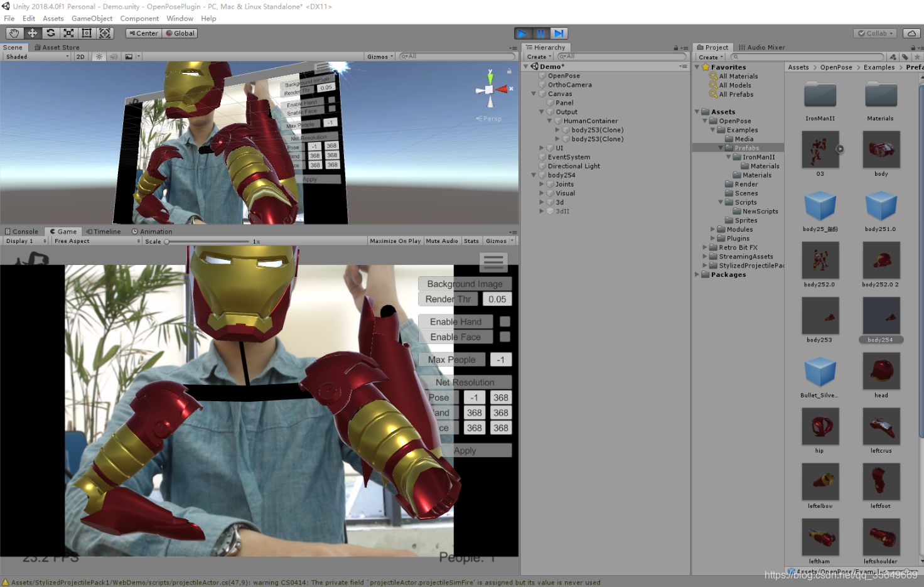This screenshot has width=924, height=587.
Task: Select All Materials favorite
Action: coord(738,76)
